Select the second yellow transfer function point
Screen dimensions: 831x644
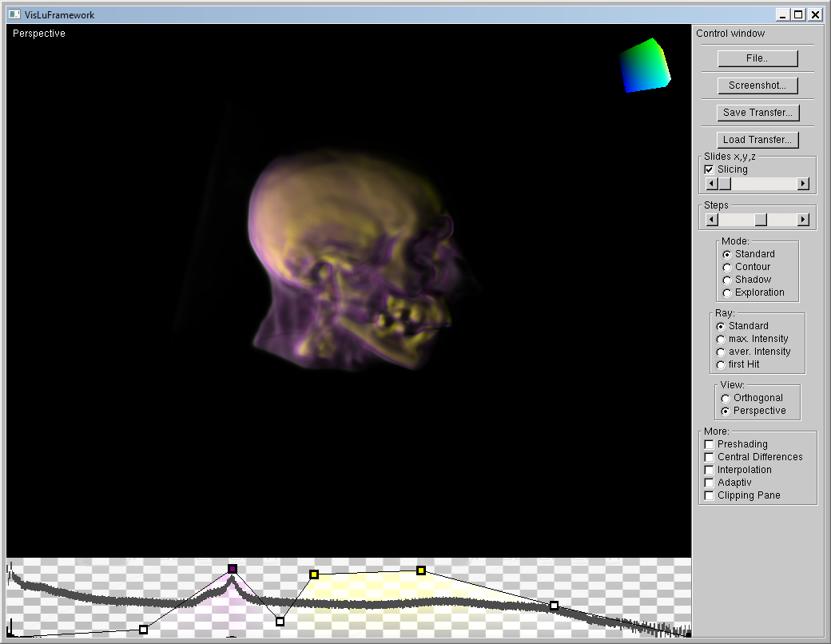[421, 570]
